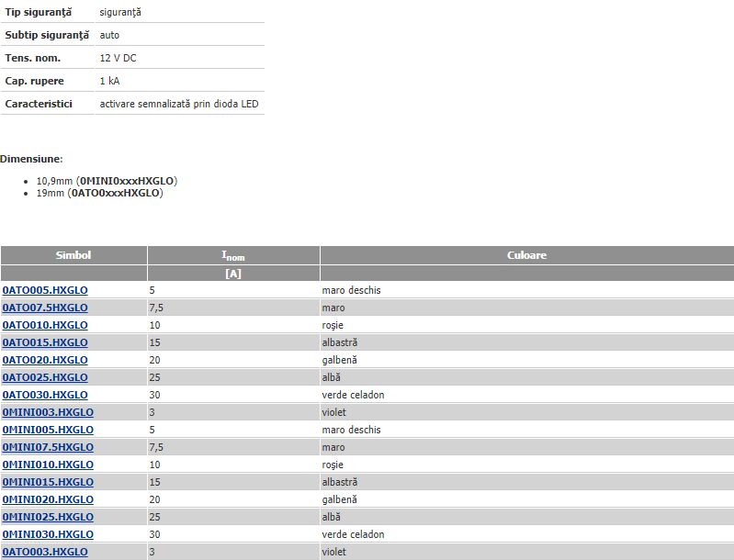Click the Culoare column header

pyautogui.click(x=526, y=255)
